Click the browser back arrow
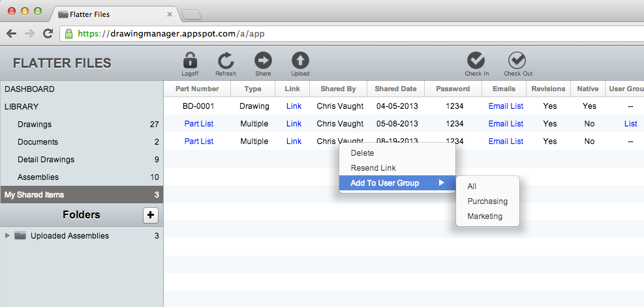The image size is (644, 307). coord(12,34)
